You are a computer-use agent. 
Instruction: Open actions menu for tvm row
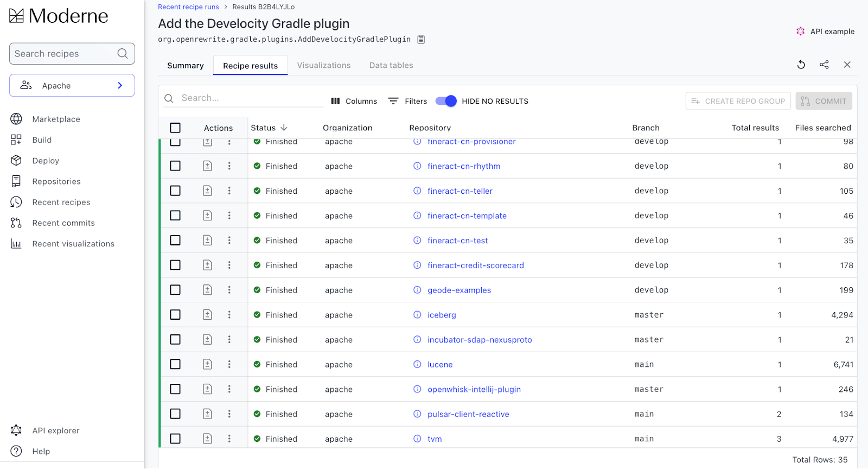(x=229, y=439)
